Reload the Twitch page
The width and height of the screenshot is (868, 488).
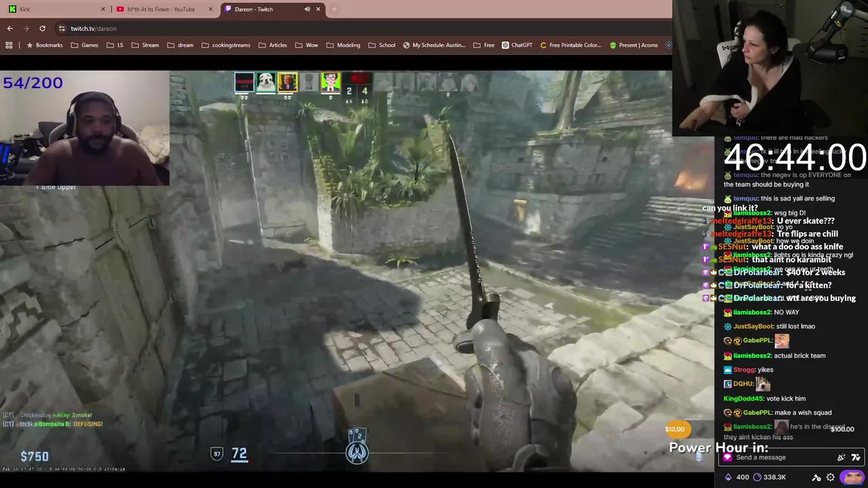(x=42, y=28)
